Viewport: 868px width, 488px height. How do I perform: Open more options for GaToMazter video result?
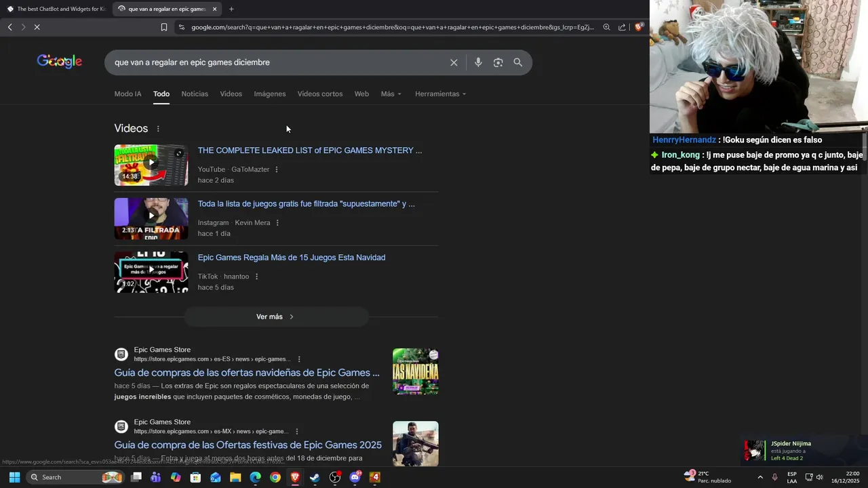point(277,169)
